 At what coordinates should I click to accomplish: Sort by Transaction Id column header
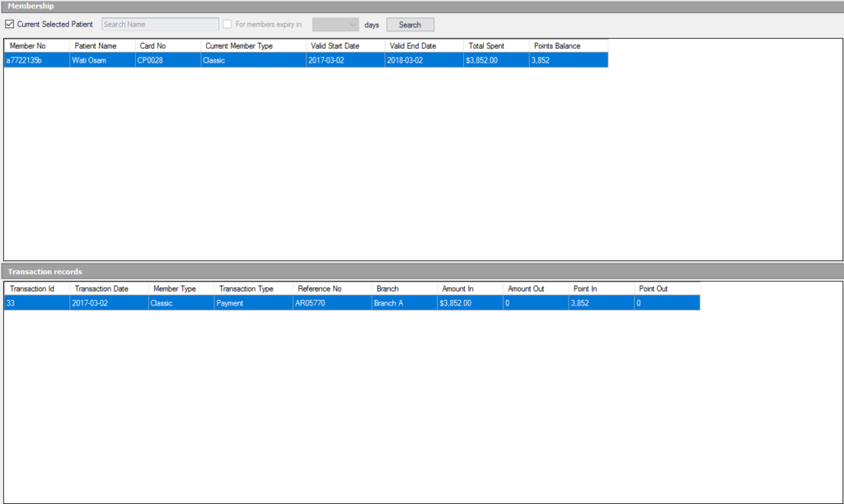(x=37, y=289)
